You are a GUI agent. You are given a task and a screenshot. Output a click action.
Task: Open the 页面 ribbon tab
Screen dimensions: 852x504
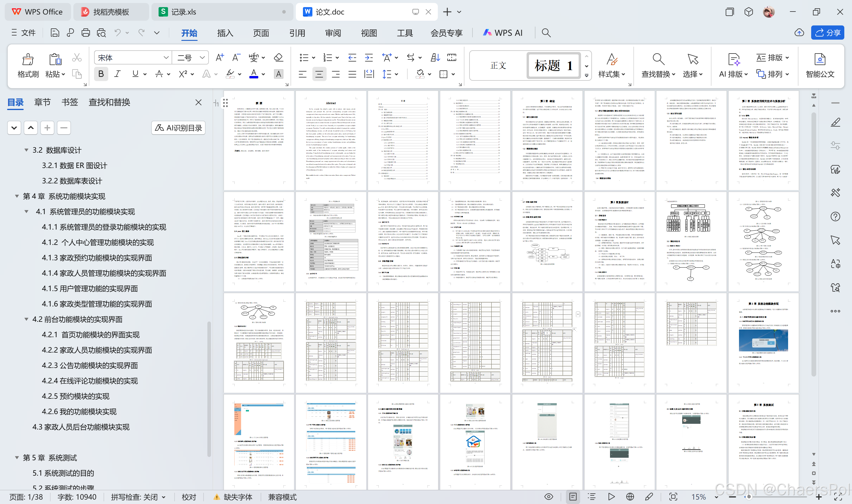pyautogui.click(x=261, y=33)
